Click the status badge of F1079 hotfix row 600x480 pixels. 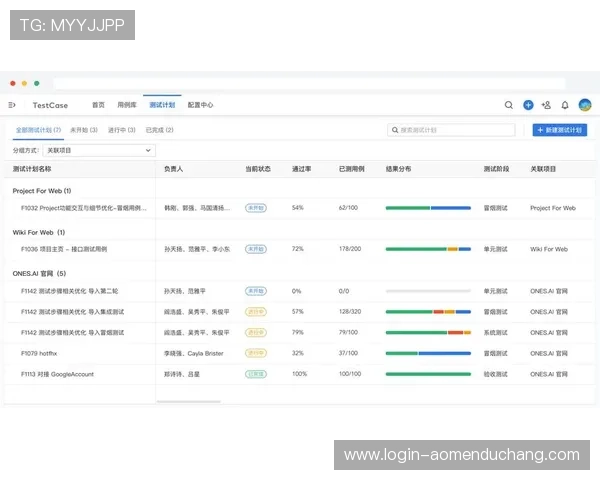click(256, 353)
